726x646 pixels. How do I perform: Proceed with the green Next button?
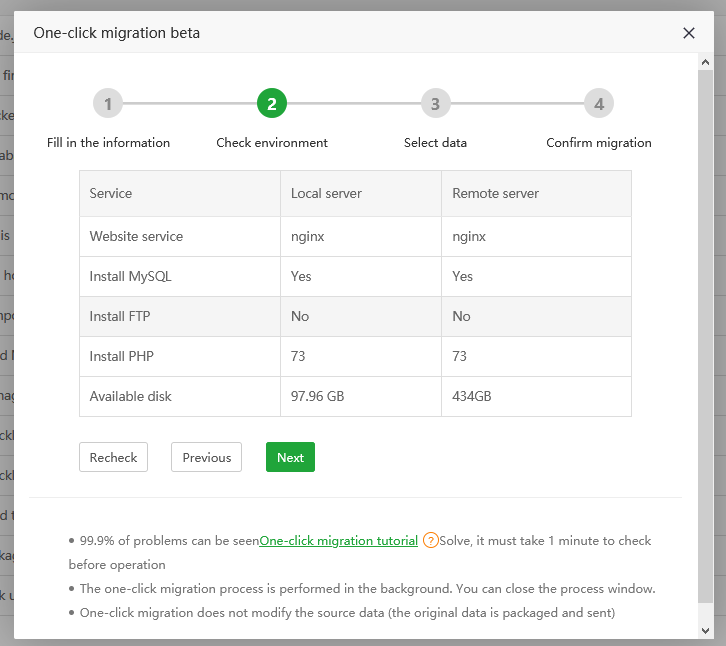pyautogui.click(x=290, y=457)
